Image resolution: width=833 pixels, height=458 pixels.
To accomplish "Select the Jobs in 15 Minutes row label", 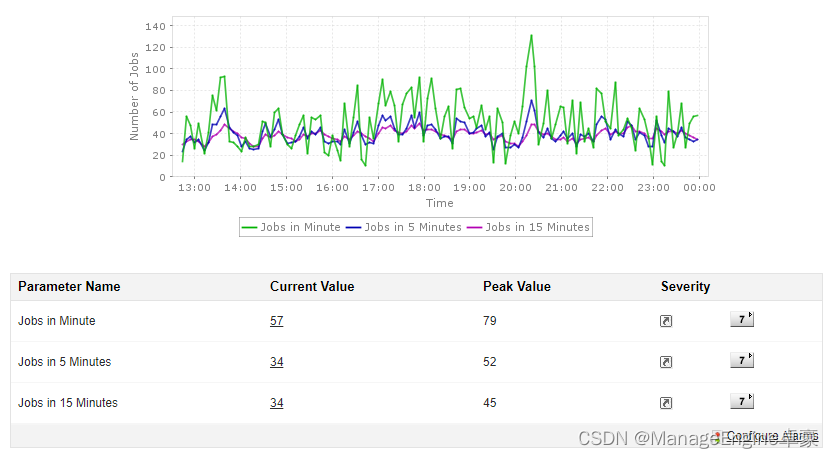I will point(68,403).
